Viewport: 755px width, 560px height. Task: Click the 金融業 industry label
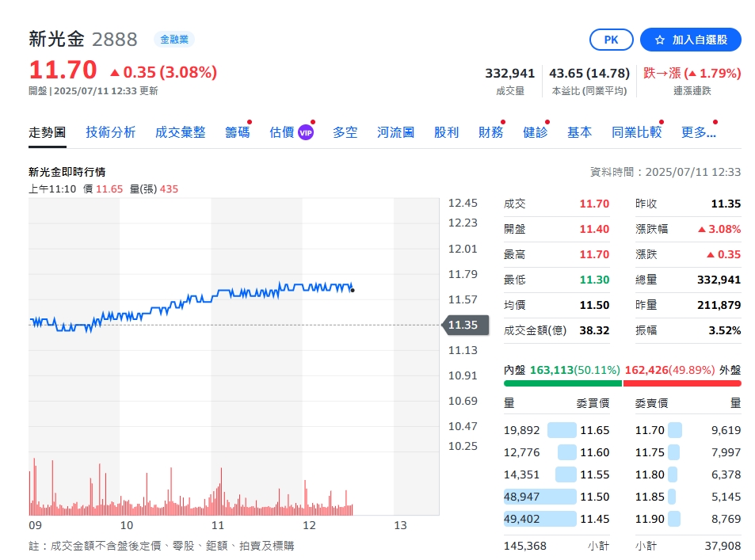(173, 39)
